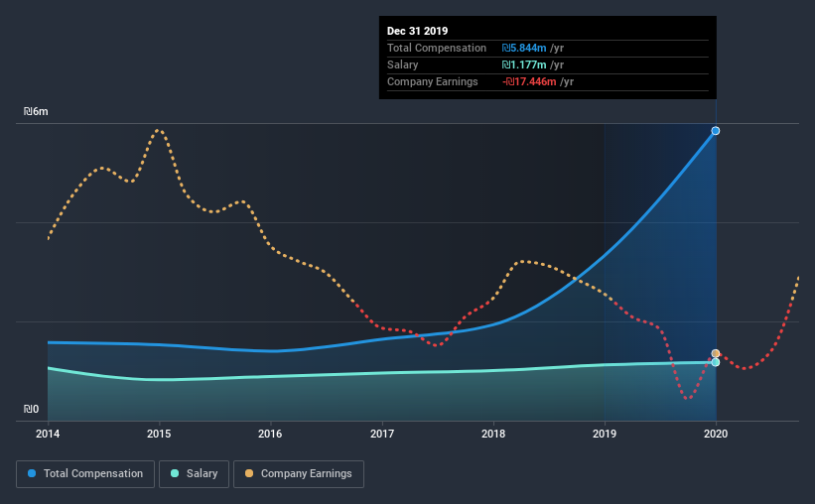Viewport: 815px width, 504px height.
Task: Toggle the Total Compensation legend button
Action: click(85, 474)
